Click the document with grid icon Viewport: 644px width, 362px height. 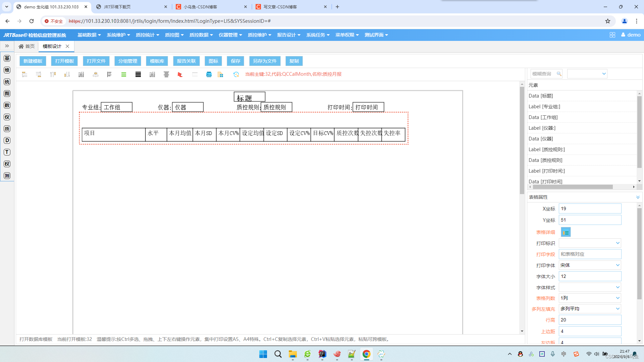click(220, 74)
